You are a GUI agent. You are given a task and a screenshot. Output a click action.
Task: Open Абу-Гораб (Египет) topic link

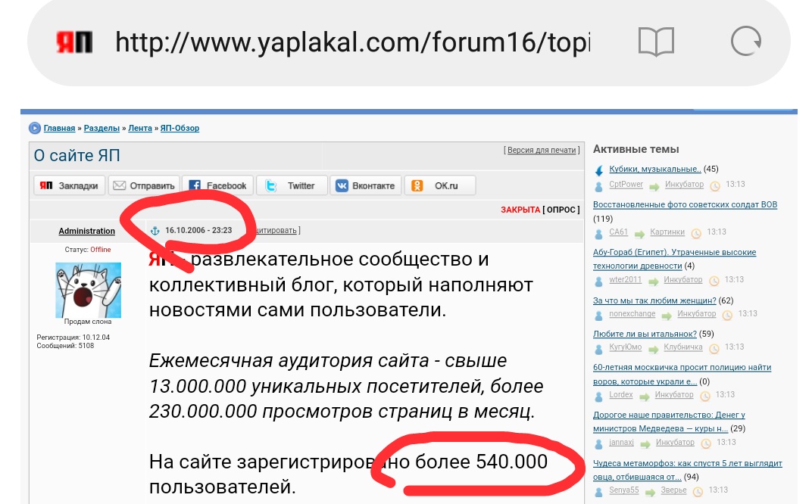674,259
